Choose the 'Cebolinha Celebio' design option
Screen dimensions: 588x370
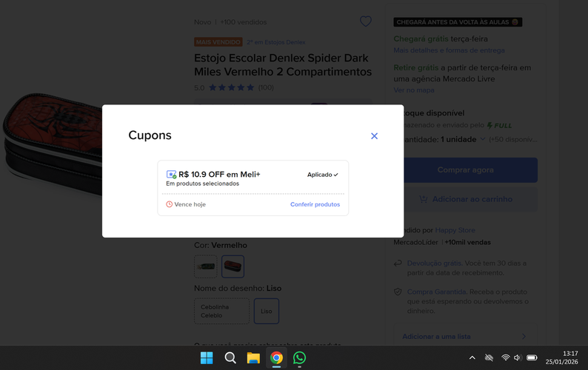[x=221, y=311]
